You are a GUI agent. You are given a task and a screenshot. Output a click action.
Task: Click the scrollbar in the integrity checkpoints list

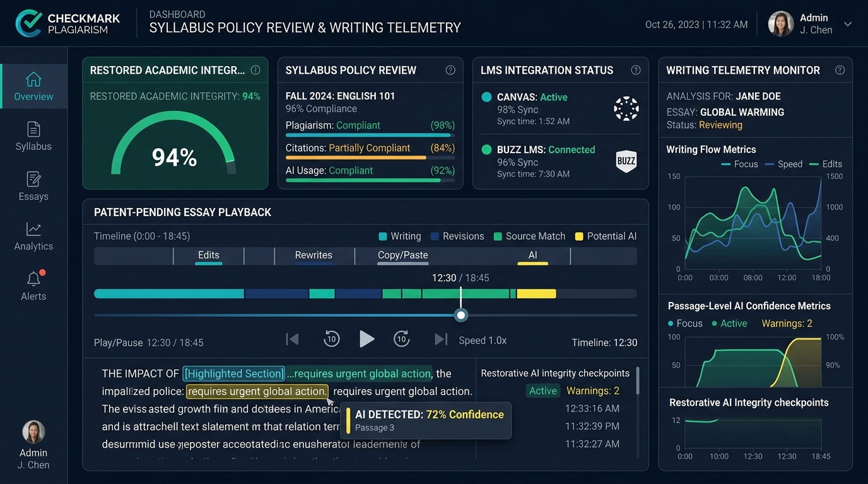click(638, 381)
